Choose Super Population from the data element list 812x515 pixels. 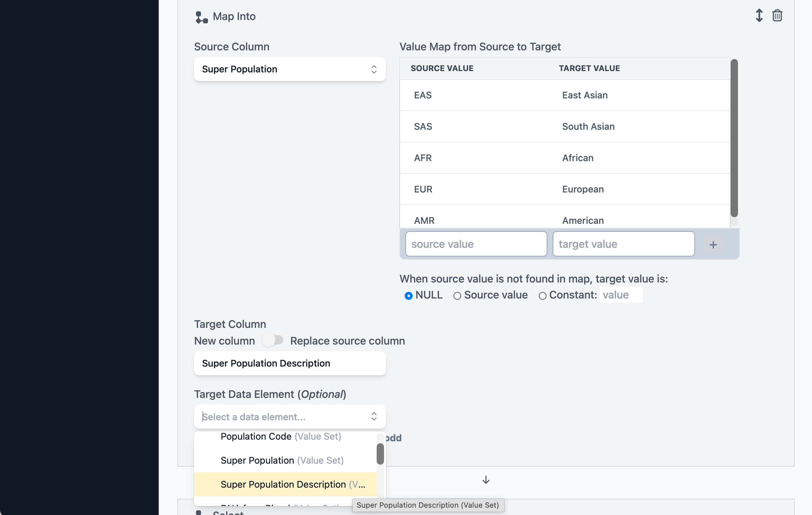pyautogui.click(x=282, y=460)
